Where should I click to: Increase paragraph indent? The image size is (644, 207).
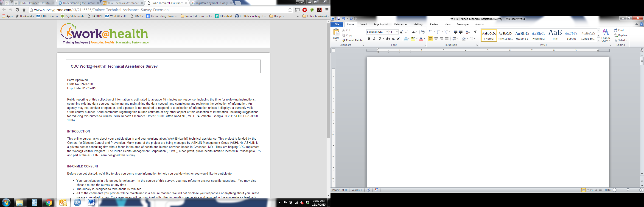[x=461, y=32]
